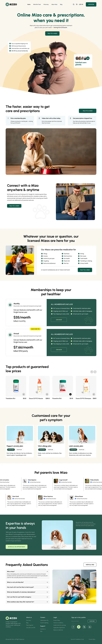The width and height of the screenshot is (102, 644).
Task: Add Douxo S3 PYO Shampoo to cart
Action: (x=94, y=394)
